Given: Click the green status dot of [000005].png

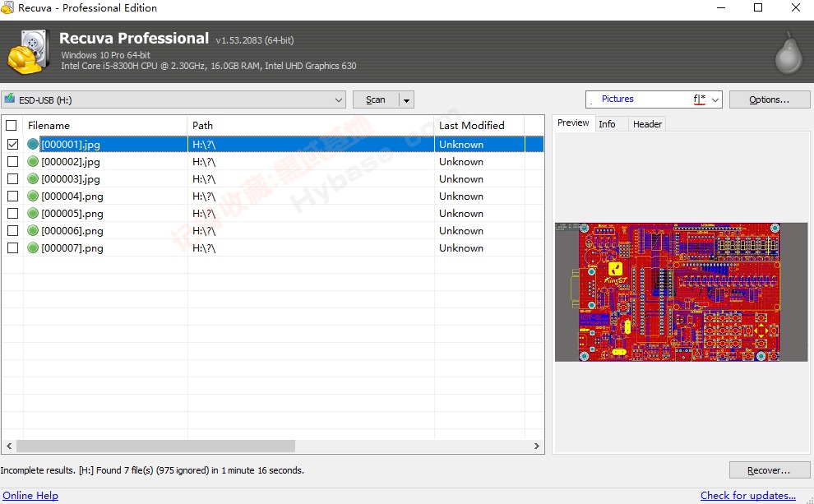Looking at the screenshot, I should (33, 213).
